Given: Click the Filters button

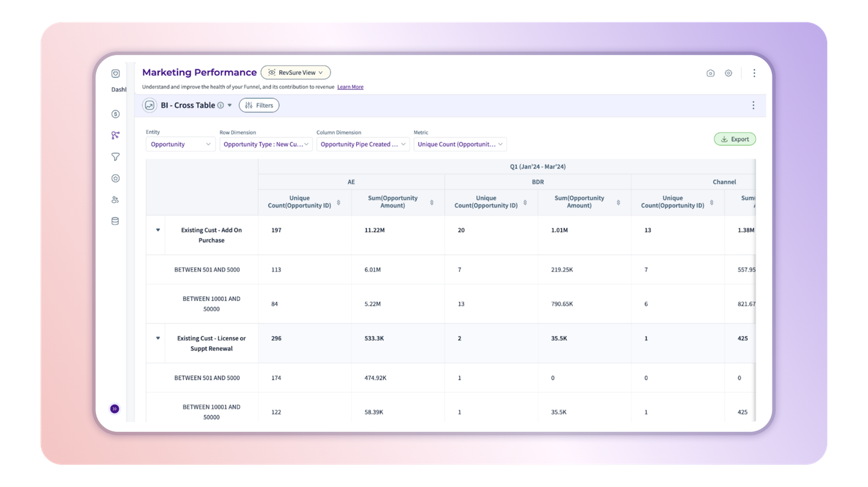Looking at the screenshot, I should (x=259, y=105).
